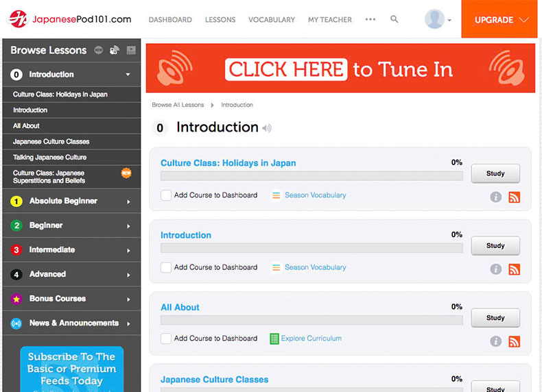This screenshot has width=542, height=392.
Task: Open the UPGRADE dropdown button
Action: [499, 19]
